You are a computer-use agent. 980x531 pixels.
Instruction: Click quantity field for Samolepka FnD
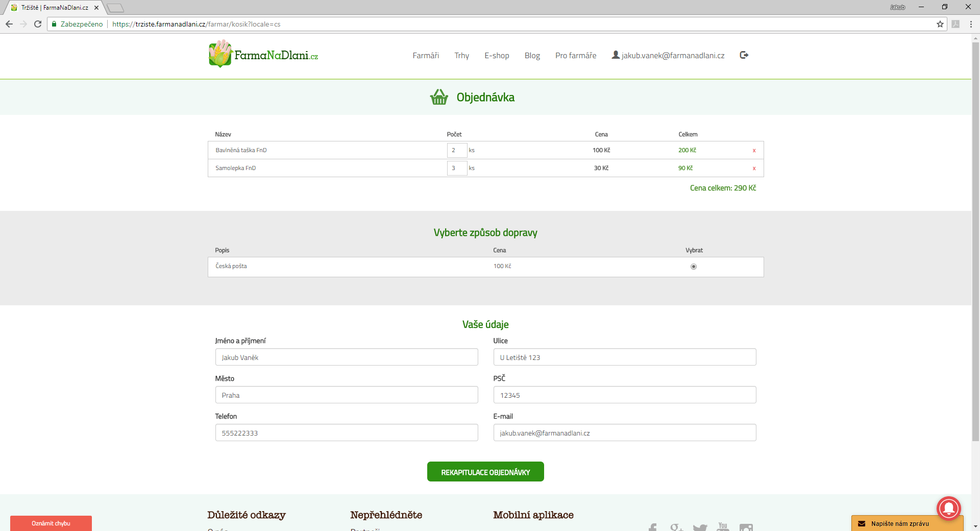(456, 168)
